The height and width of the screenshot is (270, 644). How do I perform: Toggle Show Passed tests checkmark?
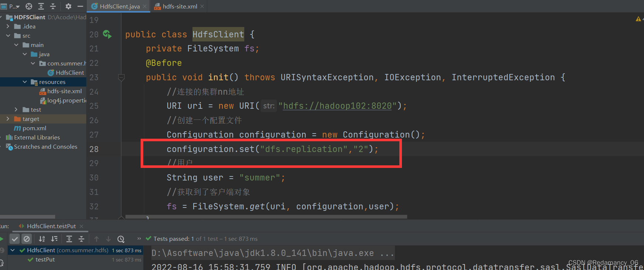pyautogui.click(x=14, y=239)
